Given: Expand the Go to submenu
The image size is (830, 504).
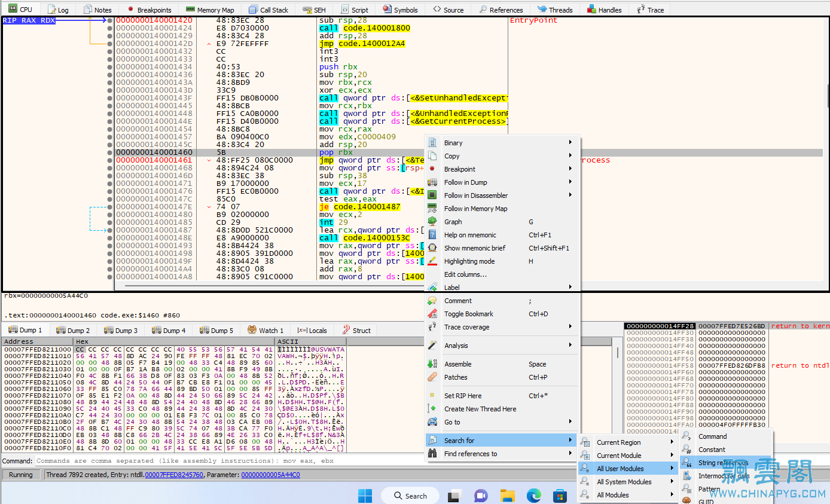Looking at the screenshot, I should 570,422.
